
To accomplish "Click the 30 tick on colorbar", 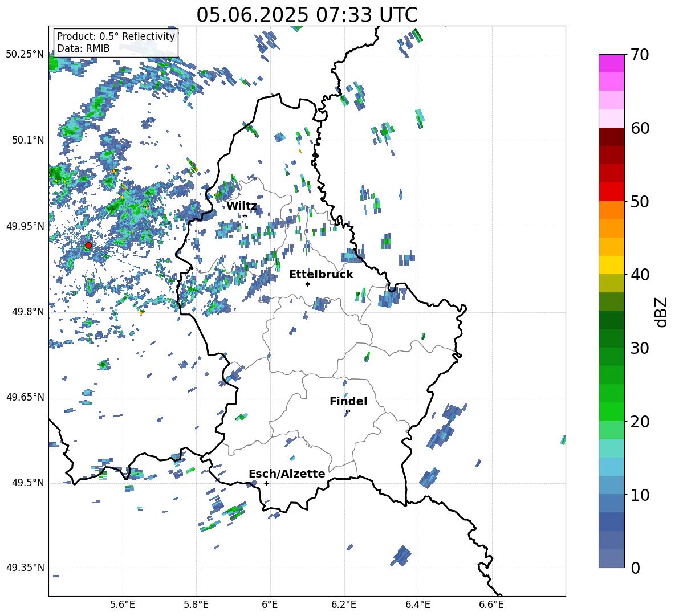I will pyautogui.click(x=640, y=348).
